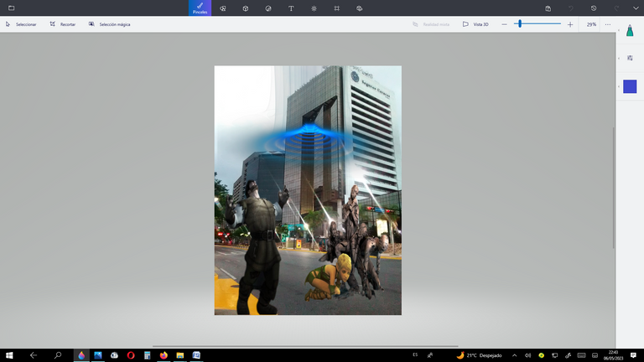Screen dimensions: 644x362
Task: Activate Selección mágica
Action: click(109, 24)
